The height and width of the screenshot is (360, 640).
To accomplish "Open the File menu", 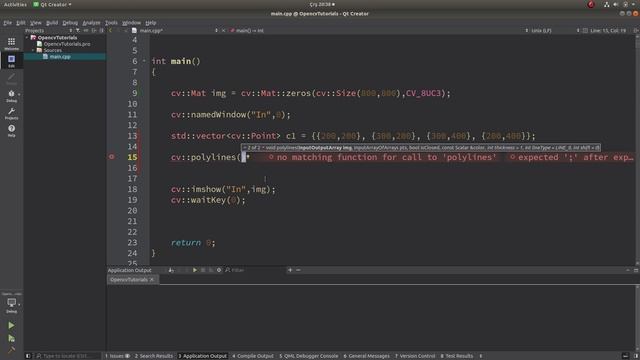I will click(8, 23).
